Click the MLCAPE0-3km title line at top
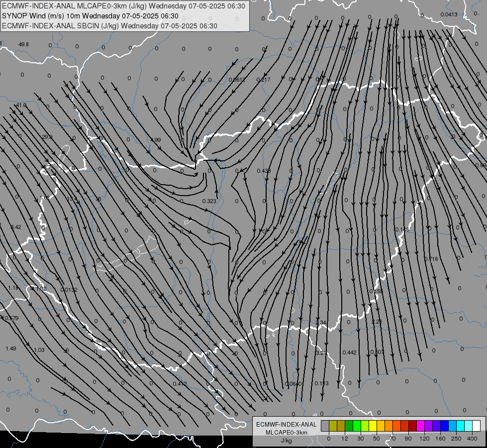The image size is (487, 448). [x=123, y=6]
